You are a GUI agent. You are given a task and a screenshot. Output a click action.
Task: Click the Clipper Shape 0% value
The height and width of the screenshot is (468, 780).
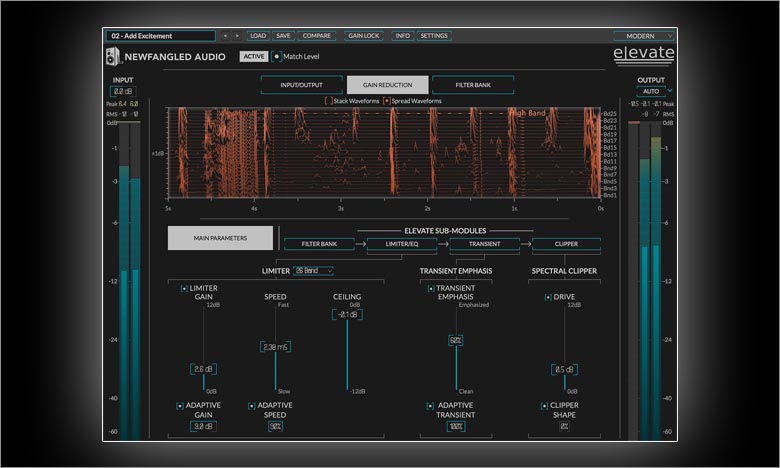click(x=564, y=426)
